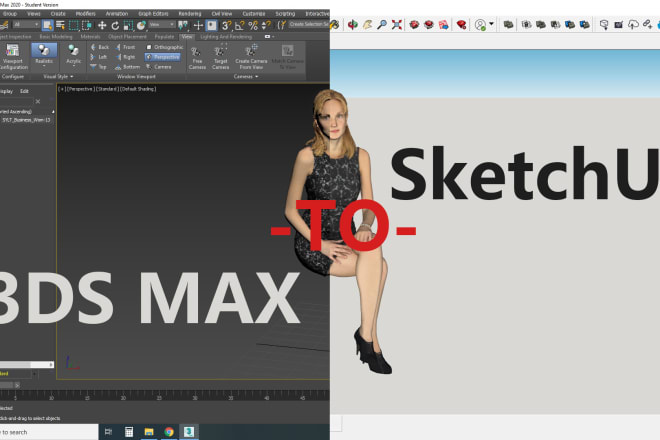The image size is (660, 440).
Task: Click the Select and Place tool
Action: [x=141, y=26]
